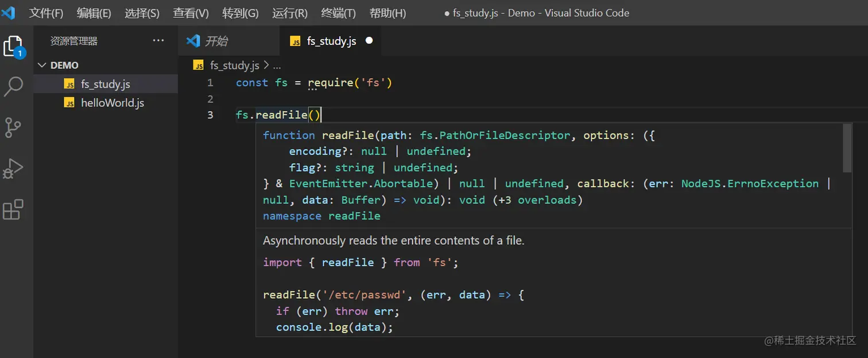Click the unsaved dot on fs_study.js tab
This screenshot has width=868, height=358.
(x=369, y=41)
